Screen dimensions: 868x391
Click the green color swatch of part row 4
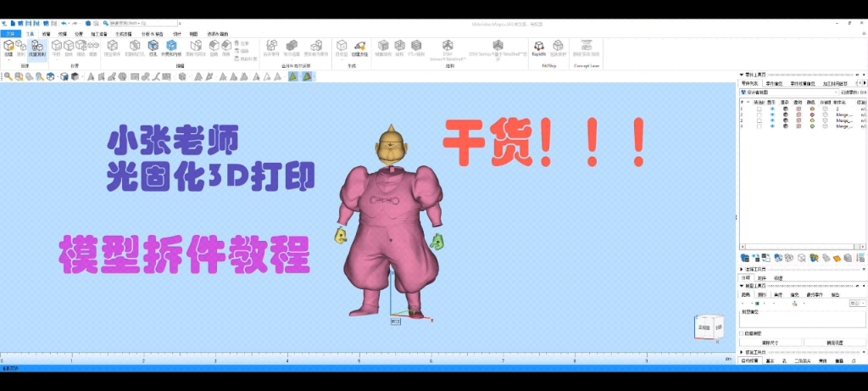point(812,126)
